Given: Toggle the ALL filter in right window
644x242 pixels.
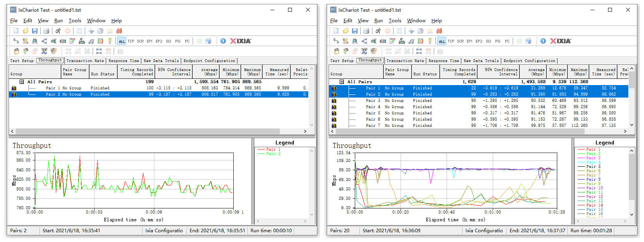Looking at the screenshot, I should (442, 41).
